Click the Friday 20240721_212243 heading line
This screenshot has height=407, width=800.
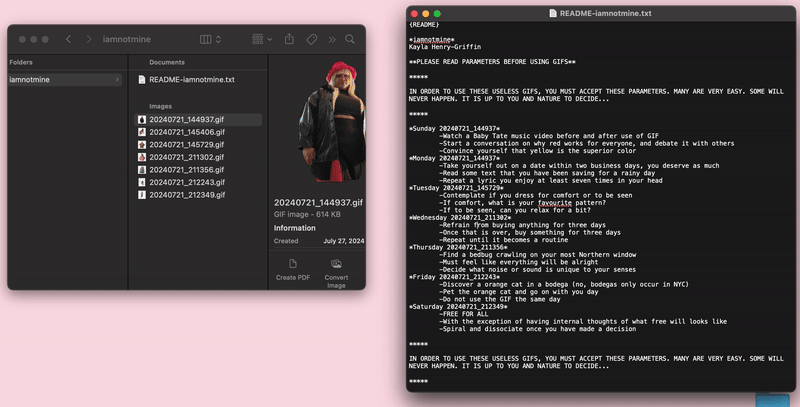point(454,277)
